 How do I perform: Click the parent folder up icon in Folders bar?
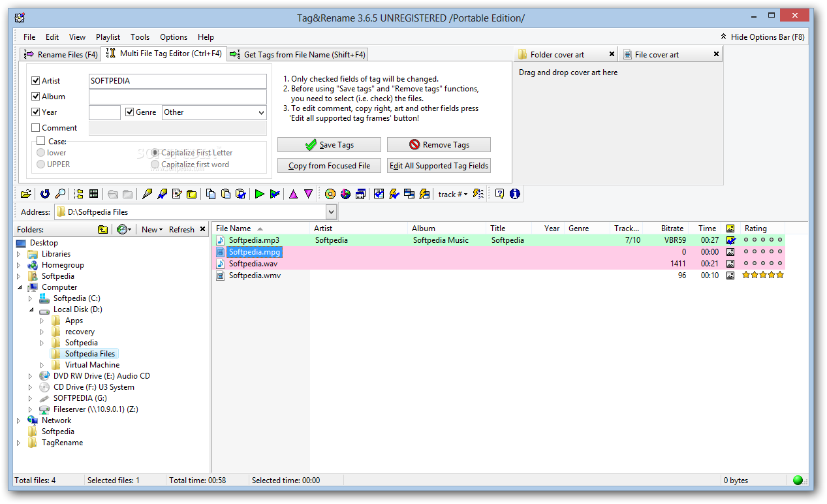point(102,229)
